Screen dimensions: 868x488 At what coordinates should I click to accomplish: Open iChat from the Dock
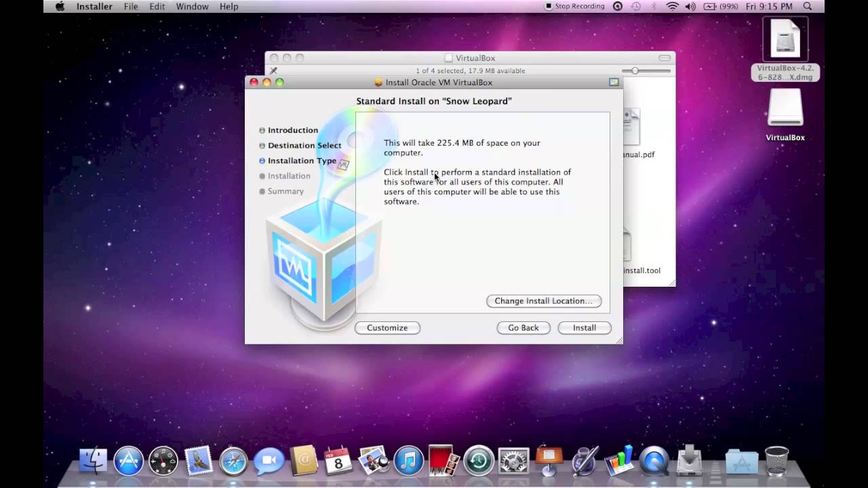269,461
